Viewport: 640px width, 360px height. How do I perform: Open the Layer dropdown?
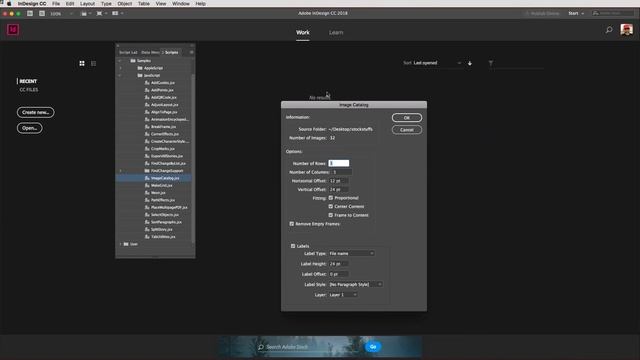click(x=343, y=295)
